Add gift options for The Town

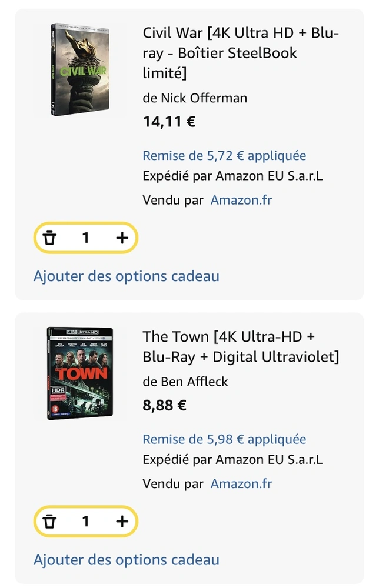pos(127,560)
